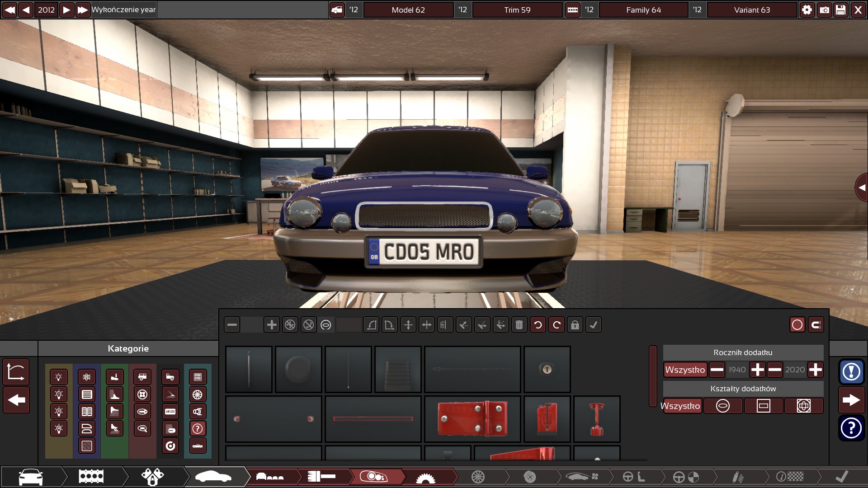Viewport: 868px width, 488px height.
Task: Decrease the 1940 minimum year
Action: coord(717,370)
